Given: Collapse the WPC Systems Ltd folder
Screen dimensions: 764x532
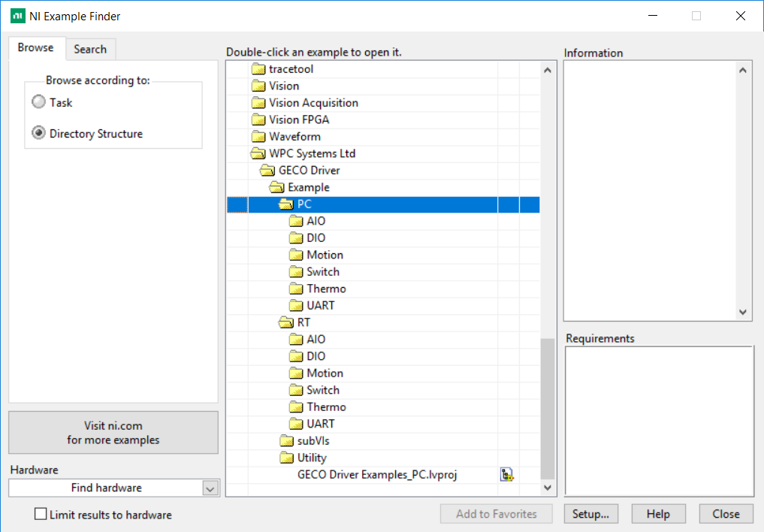Looking at the screenshot, I should 258,153.
